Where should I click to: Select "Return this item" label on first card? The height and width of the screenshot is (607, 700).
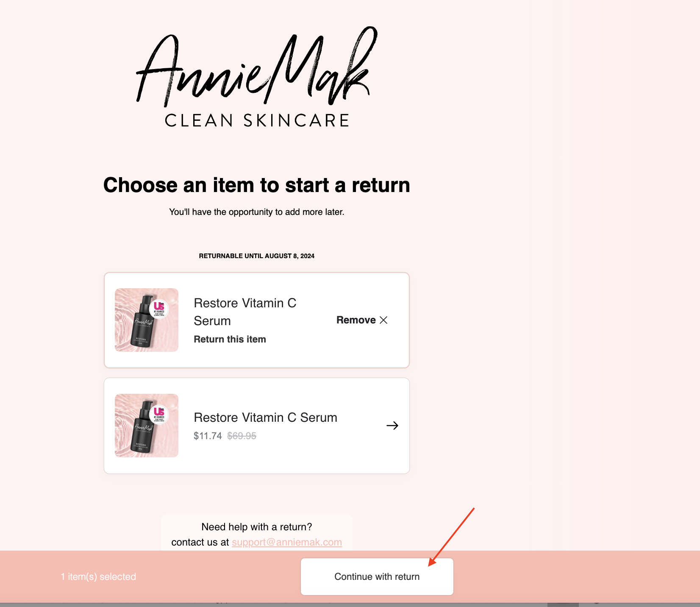pos(230,339)
